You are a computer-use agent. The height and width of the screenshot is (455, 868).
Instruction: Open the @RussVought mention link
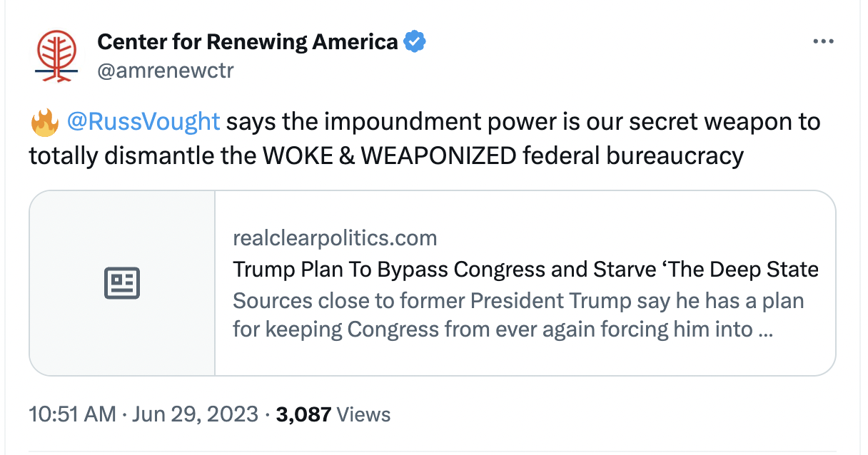click(143, 122)
